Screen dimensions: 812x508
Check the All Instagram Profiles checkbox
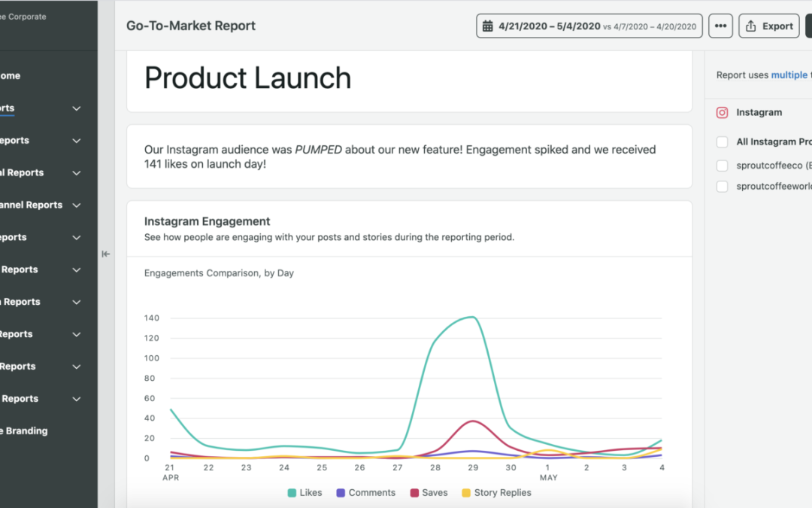pyautogui.click(x=722, y=141)
